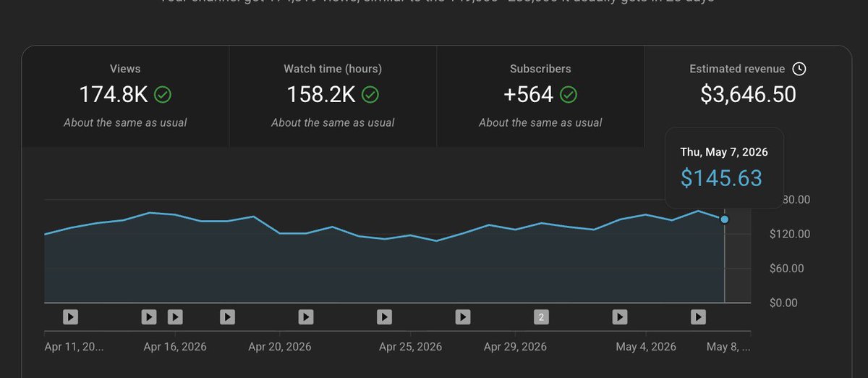Click the 158.2K watch time value
868x378 pixels.
[321, 94]
